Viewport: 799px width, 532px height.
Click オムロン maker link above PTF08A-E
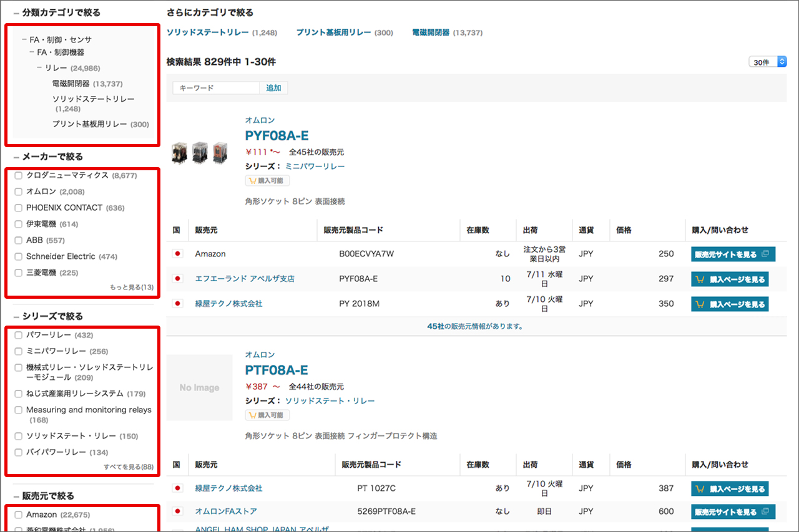click(x=260, y=355)
